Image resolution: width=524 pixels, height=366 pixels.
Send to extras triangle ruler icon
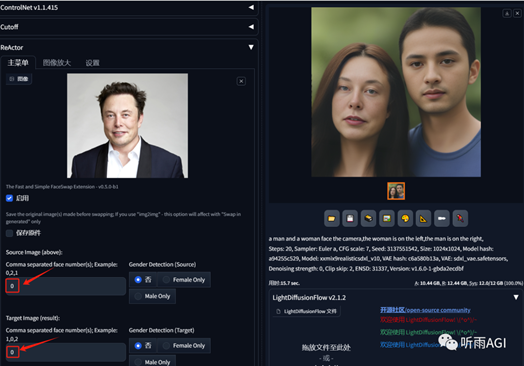pos(423,219)
